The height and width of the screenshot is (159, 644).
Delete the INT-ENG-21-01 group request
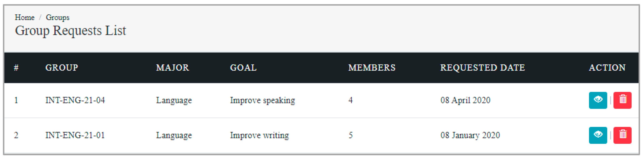622,135
